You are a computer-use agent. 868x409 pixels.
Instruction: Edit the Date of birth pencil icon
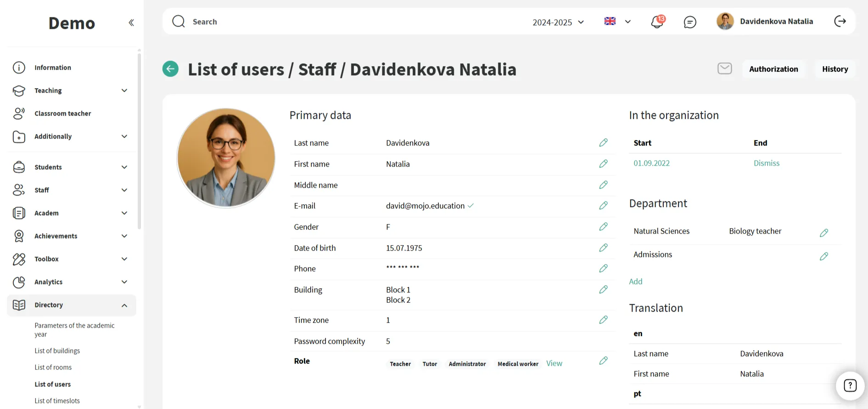[603, 248]
